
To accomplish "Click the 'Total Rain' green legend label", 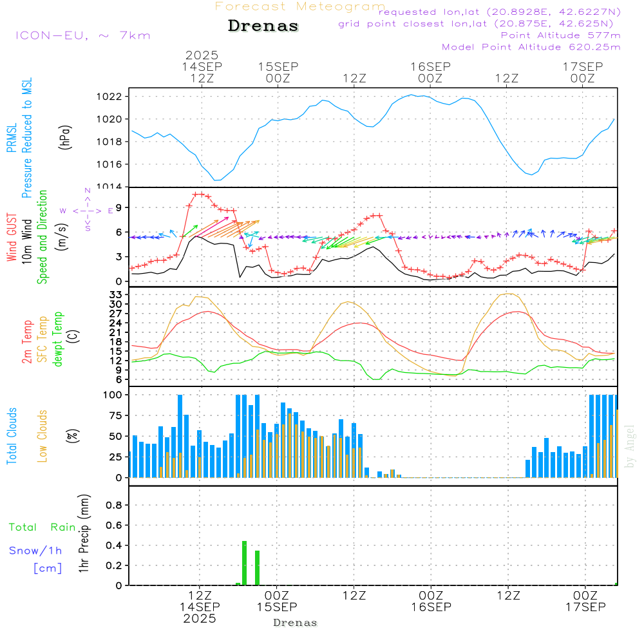I will coord(43,527).
